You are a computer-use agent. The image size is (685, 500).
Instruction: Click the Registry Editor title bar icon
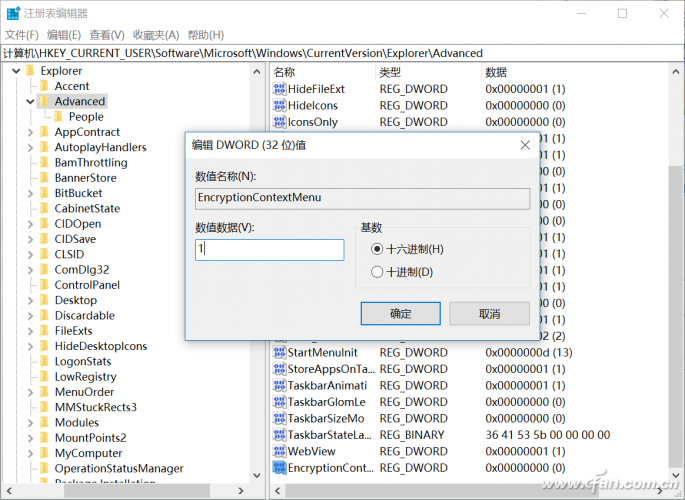click(14, 14)
